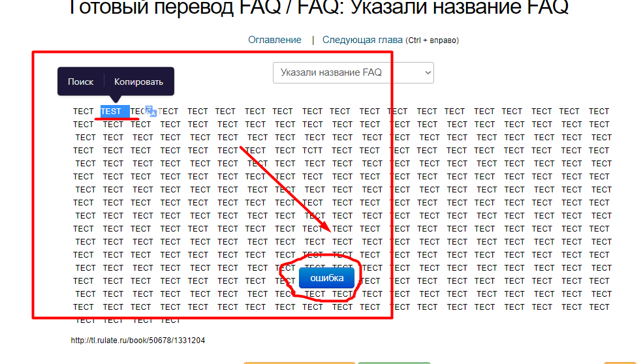Click the green button at the bottom edge
This screenshot has height=364, width=643.
(394, 362)
